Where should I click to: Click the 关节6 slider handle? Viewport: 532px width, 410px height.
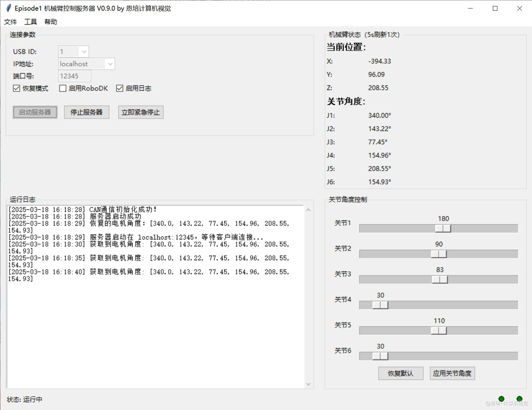click(x=380, y=356)
